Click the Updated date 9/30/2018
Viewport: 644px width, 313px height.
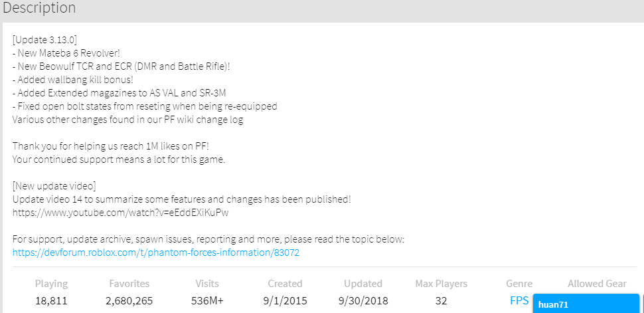363,301
